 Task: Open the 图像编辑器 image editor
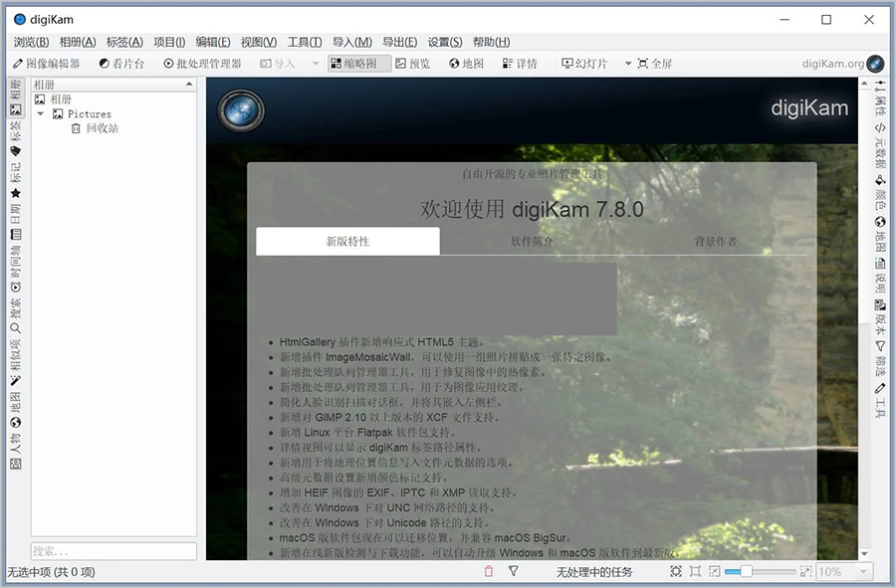point(46,64)
